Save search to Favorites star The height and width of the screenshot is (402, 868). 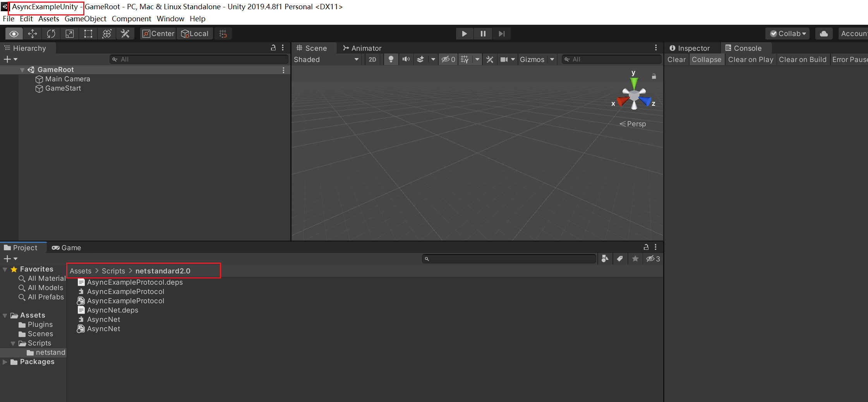click(635, 259)
